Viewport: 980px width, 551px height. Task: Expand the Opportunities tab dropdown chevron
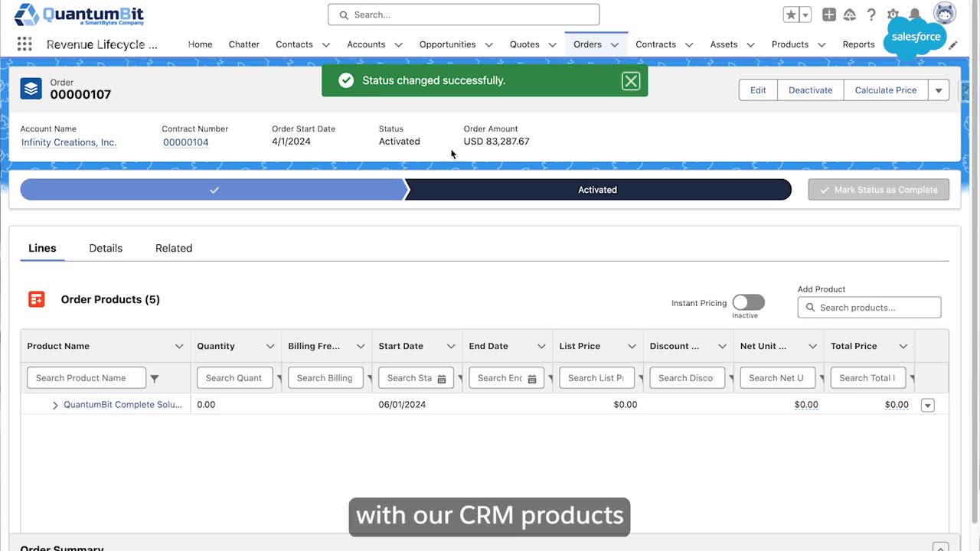point(488,45)
